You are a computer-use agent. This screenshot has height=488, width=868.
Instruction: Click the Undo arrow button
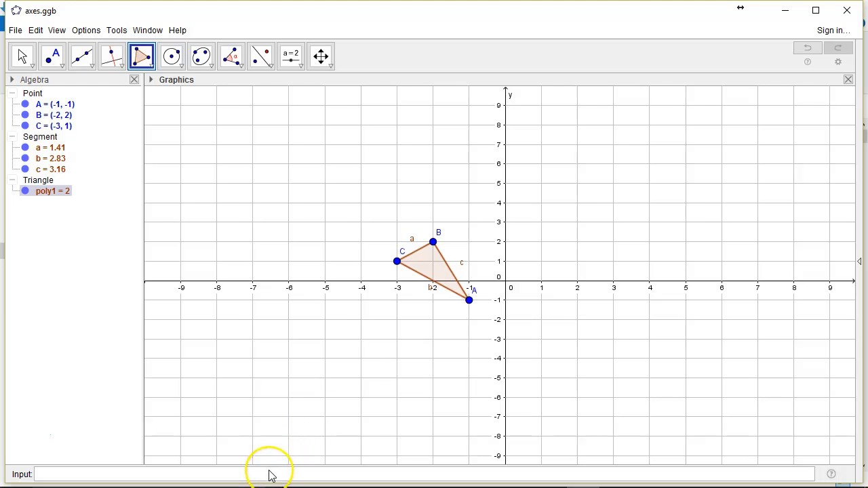(x=808, y=47)
